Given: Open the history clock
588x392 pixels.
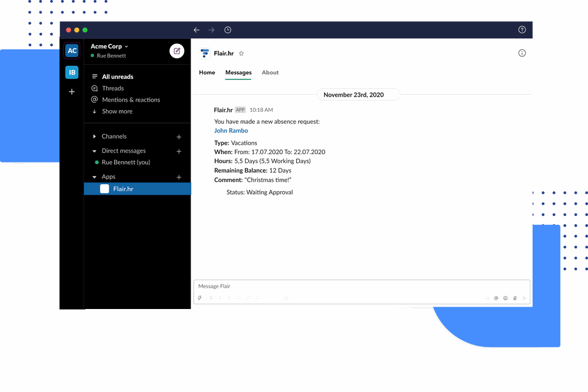Looking at the screenshot, I should pyautogui.click(x=228, y=30).
